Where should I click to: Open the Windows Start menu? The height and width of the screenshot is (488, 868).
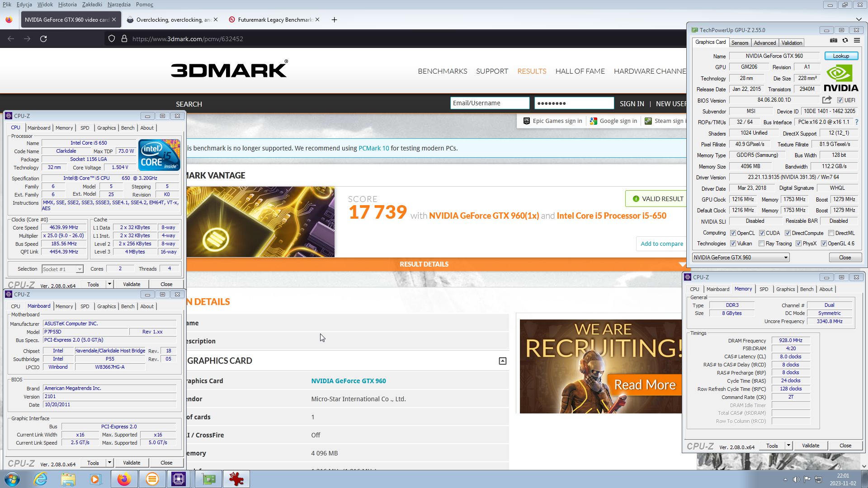tap(12, 479)
